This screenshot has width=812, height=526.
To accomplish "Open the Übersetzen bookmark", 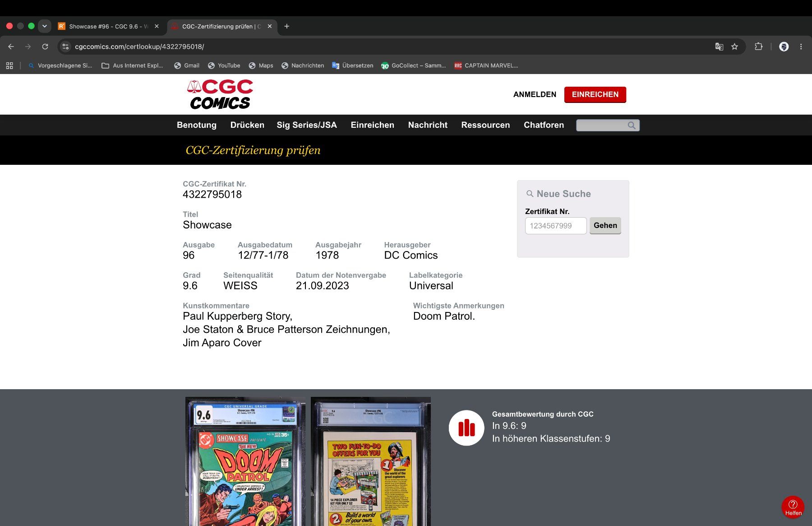I will pyautogui.click(x=353, y=65).
